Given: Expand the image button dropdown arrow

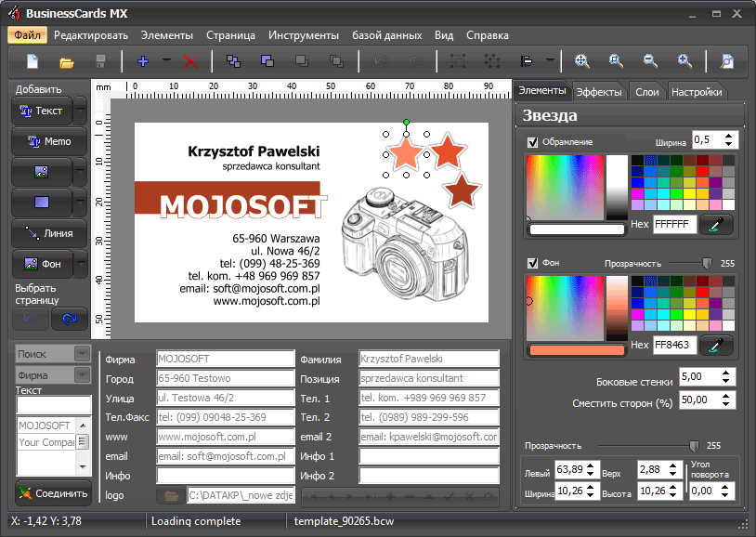Looking at the screenshot, I should (81, 172).
